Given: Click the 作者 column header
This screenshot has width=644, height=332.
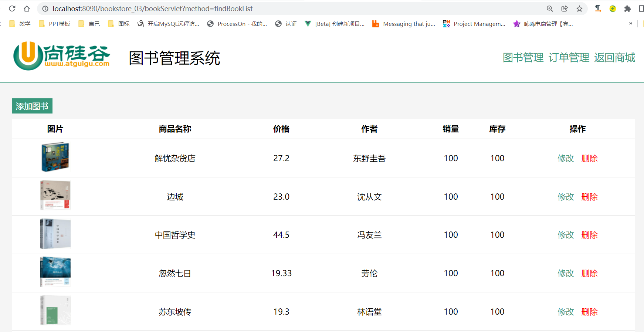Looking at the screenshot, I should (369, 129).
